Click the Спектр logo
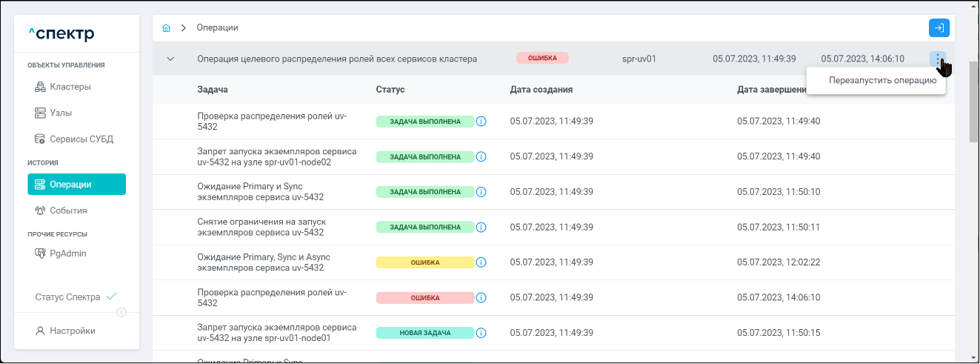 click(61, 34)
